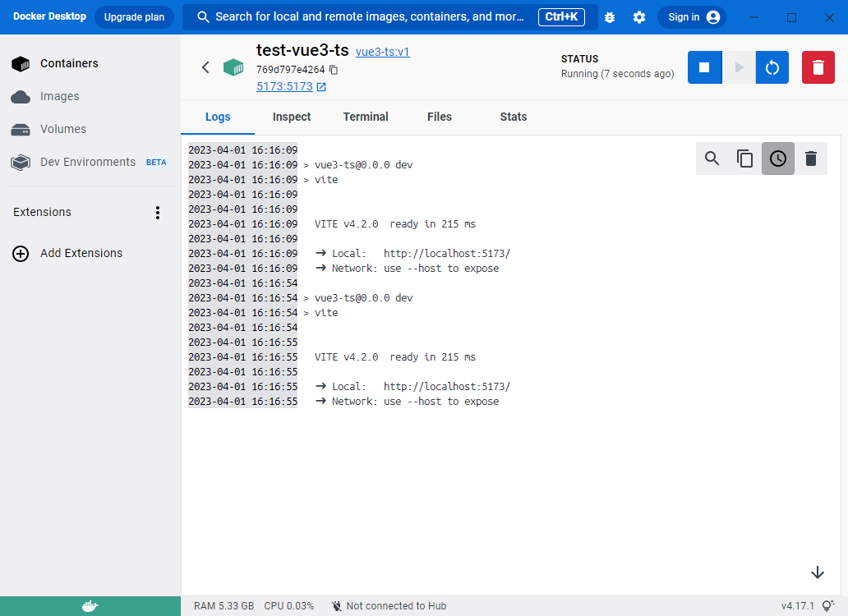Viewport: 848px width, 616px height.
Task: Click the CPU 0.03% indicator
Action: click(288, 606)
